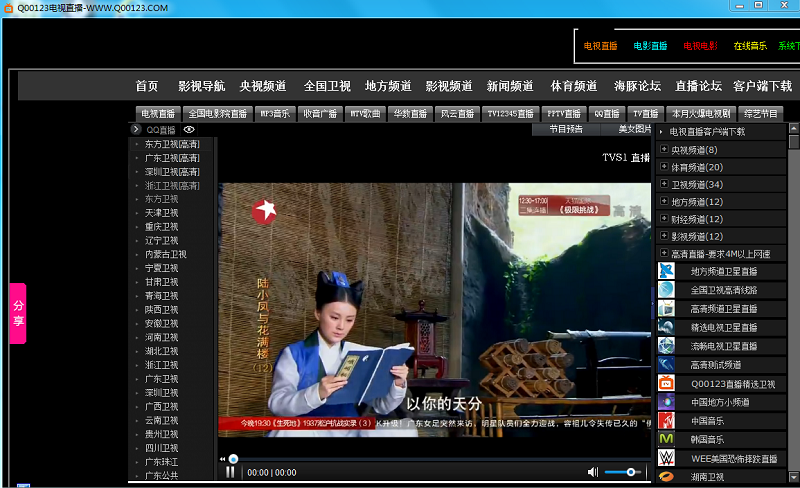Click the video progress bar handle
This screenshot has width=800, height=488.
(233, 459)
